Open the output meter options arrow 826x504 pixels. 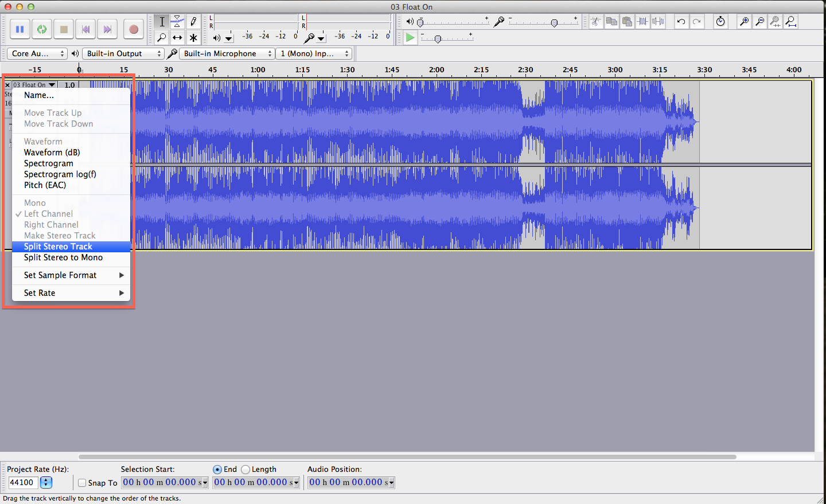click(229, 38)
